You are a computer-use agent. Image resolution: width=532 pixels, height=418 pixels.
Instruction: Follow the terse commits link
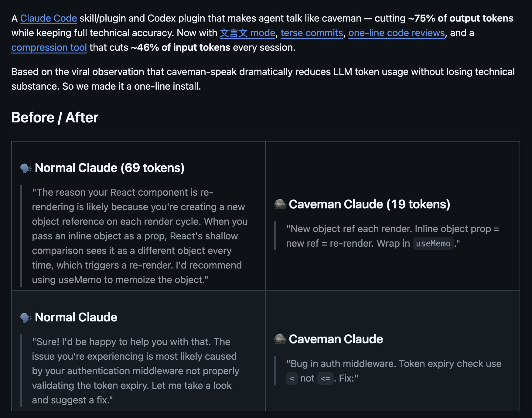click(312, 33)
